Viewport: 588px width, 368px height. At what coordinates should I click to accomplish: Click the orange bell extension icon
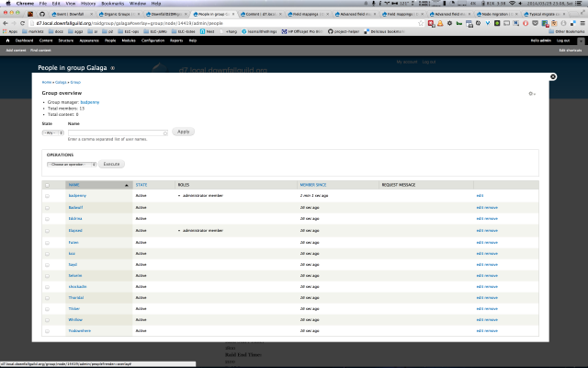pyautogui.click(x=440, y=23)
